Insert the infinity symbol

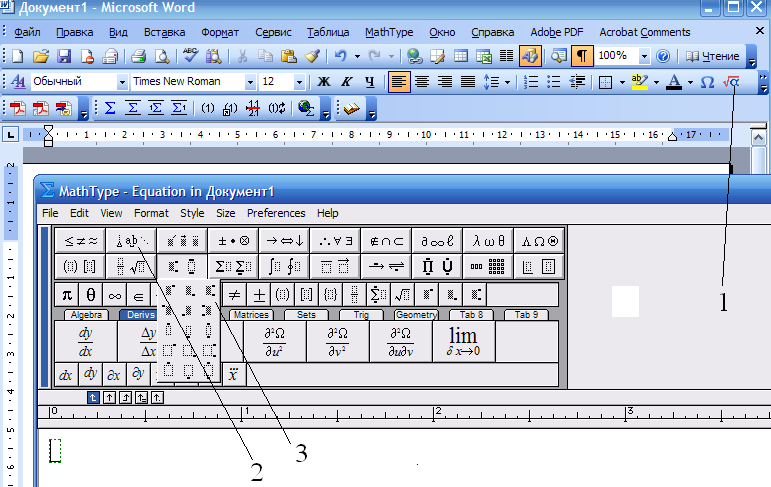click(x=115, y=295)
